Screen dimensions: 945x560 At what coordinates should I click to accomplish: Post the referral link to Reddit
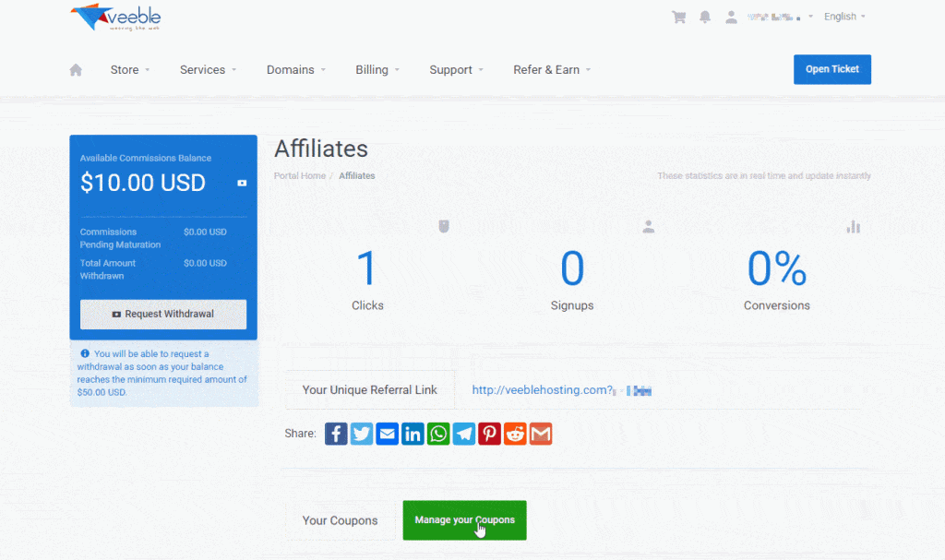[x=515, y=434]
